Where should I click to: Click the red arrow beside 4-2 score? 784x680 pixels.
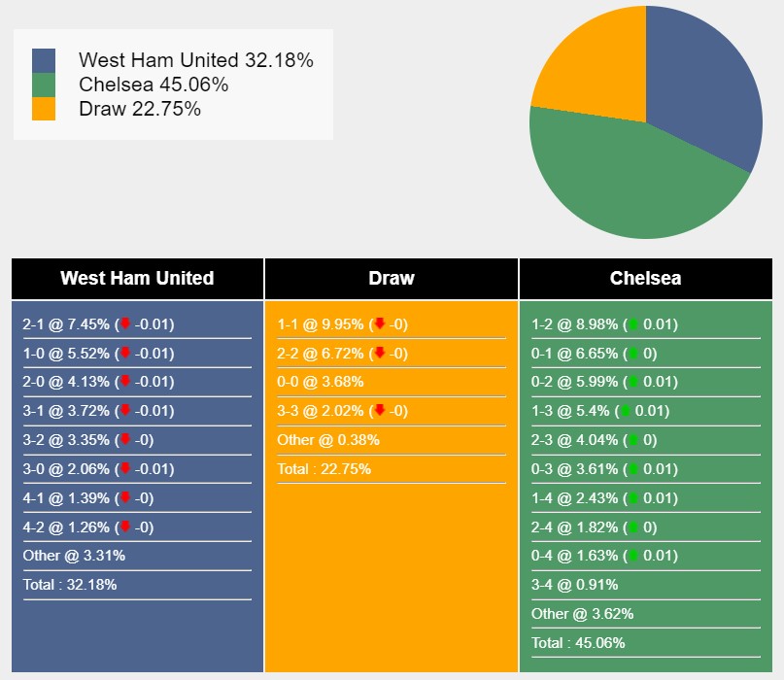[124, 527]
